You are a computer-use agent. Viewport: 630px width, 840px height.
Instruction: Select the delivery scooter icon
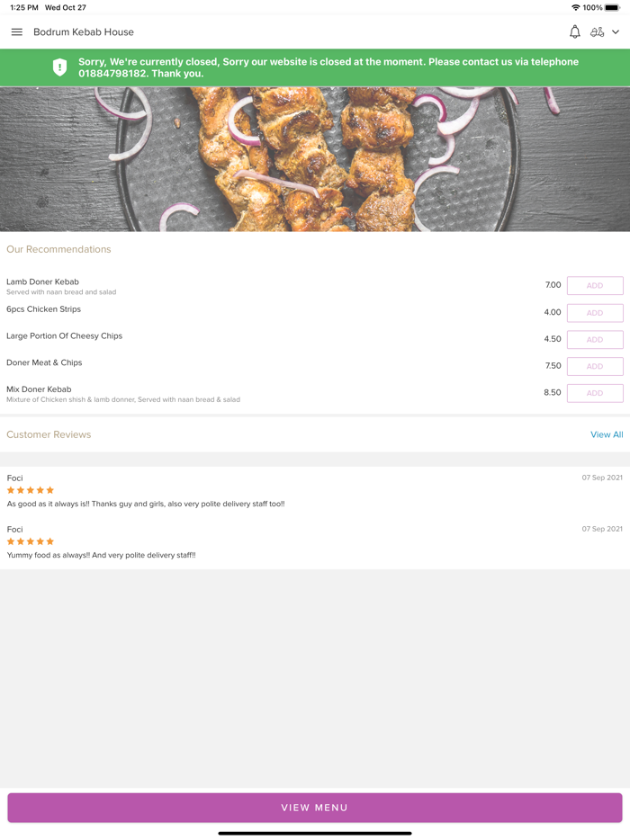[x=598, y=31]
